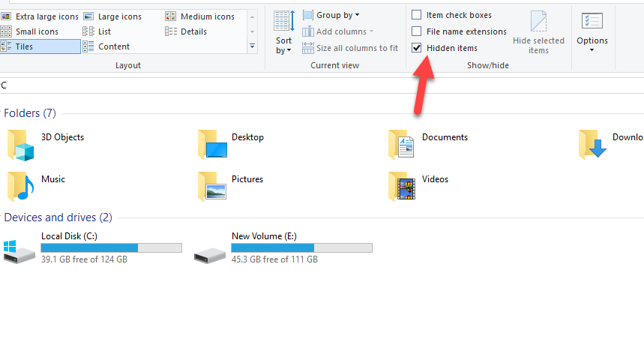The width and height of the screenshot is (644, 342).
Task: Click Size all columns to fit
Action: [x=350, y=48]
